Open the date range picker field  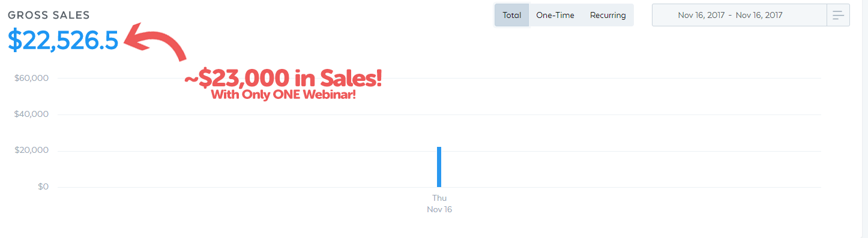point(740,15)
